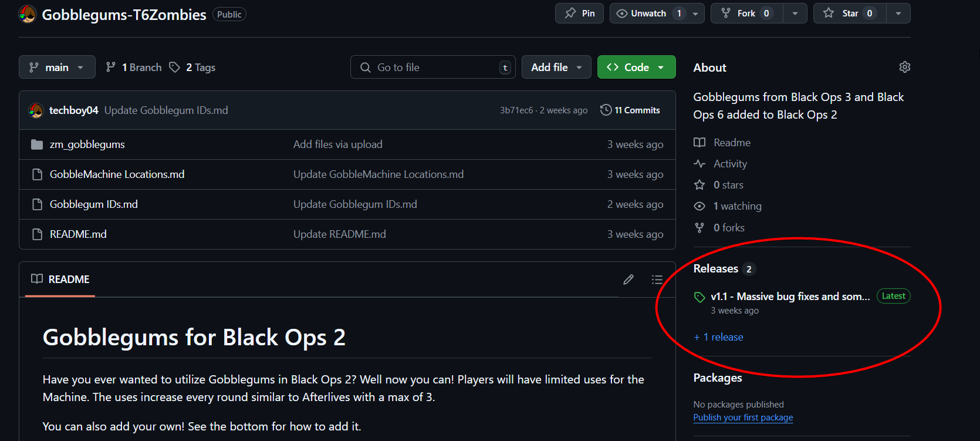Click the Public visibility badge
The height and width of the screenshot is (441, 980).
(x=229, y=15)
